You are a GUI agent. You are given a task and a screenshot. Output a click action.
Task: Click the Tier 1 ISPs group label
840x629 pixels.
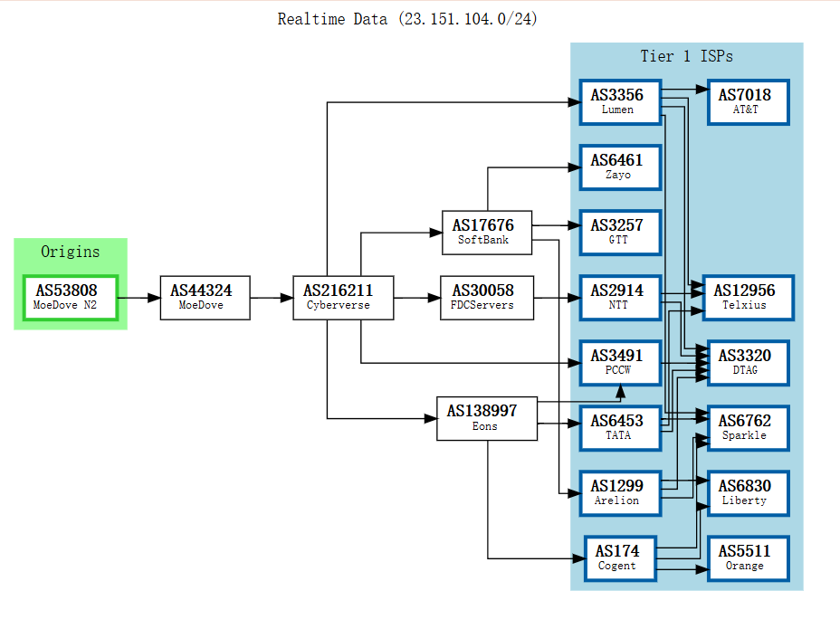[x=687, y=56]
